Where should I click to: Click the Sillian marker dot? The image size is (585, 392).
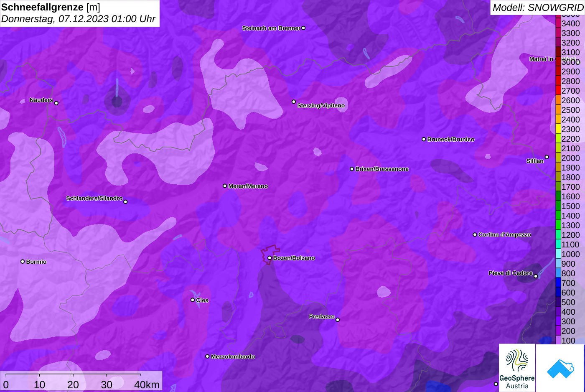pos(547,157)
